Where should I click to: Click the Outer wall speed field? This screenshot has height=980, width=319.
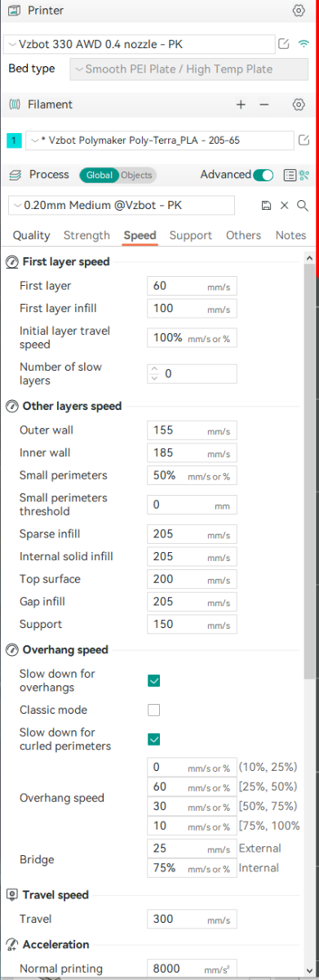click(x=193, y=430)
